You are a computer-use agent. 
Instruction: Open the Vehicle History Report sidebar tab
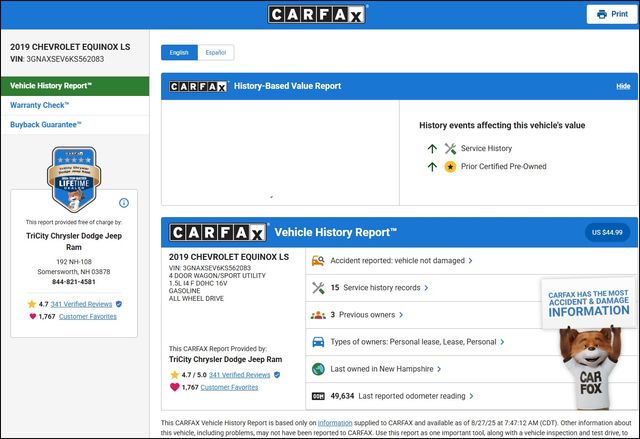coord(75,86)
